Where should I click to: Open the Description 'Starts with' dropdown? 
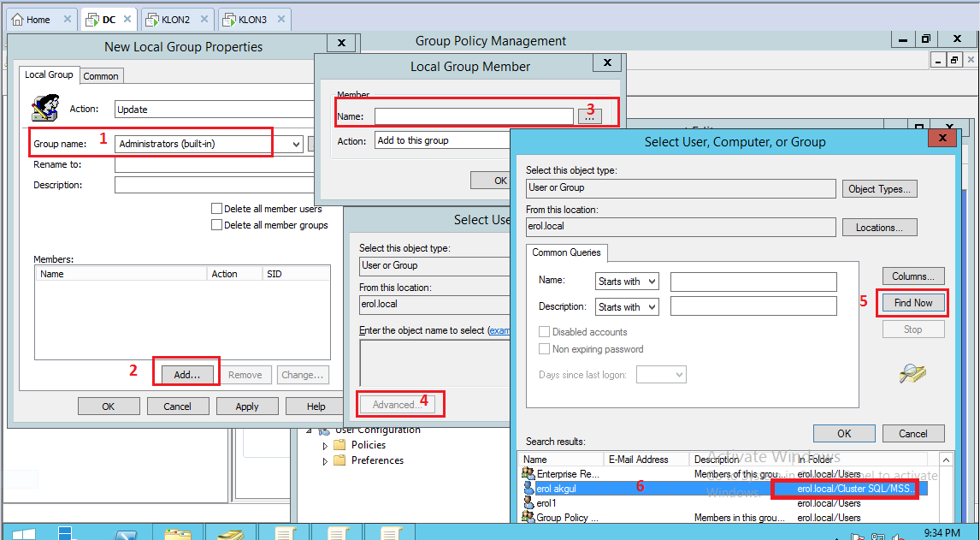point(628,307)
